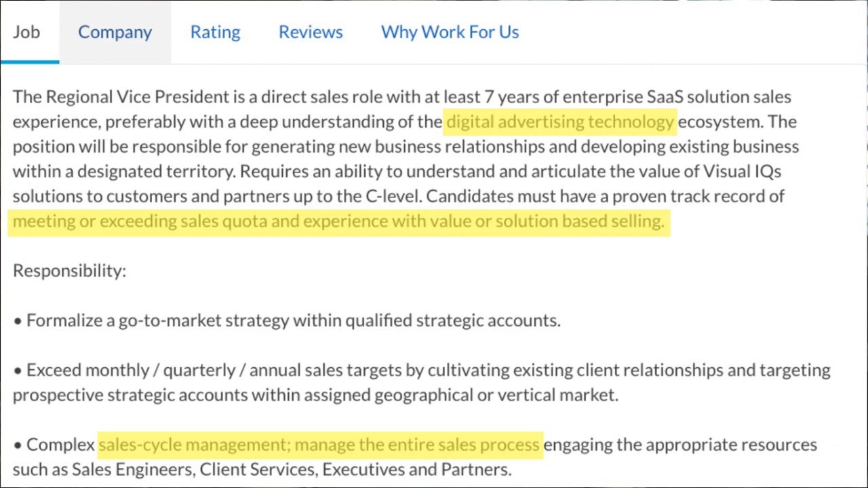Image resolution: width=868 pixels, height=488 pixels.
Task: Click the word 'Complex' in last bullet
Action: 60,445
